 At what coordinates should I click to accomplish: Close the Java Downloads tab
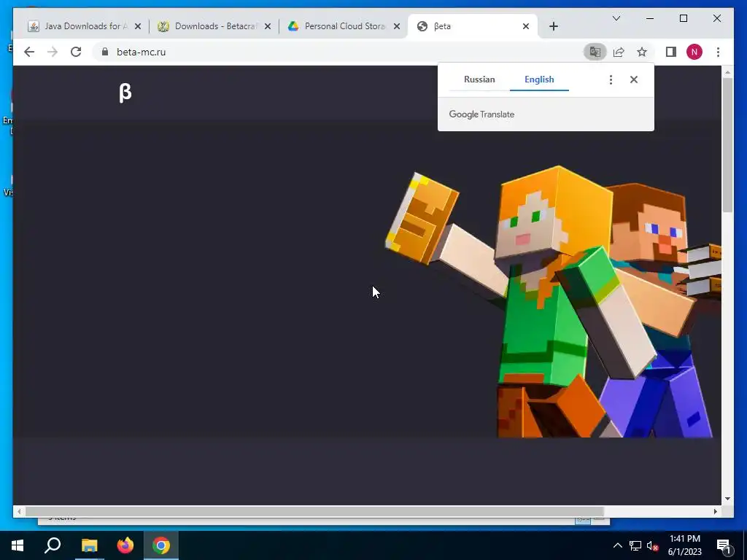click(x=138, y=26)
